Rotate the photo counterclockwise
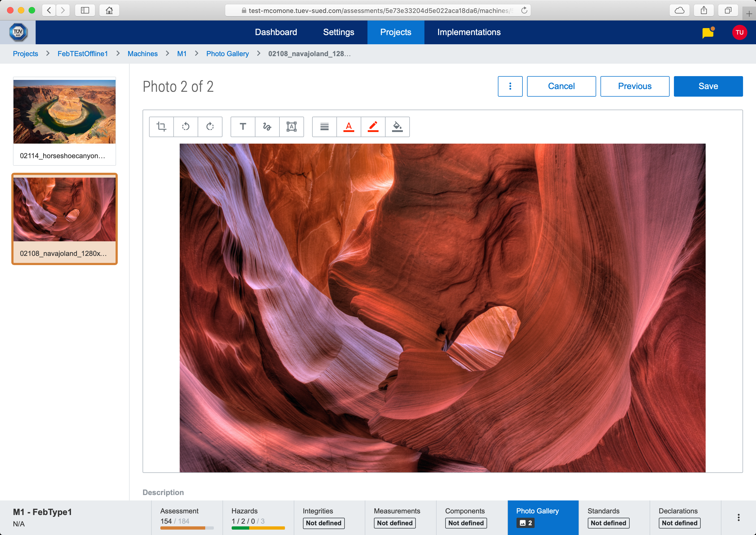Image resolution: width=756 pixels, height=535 pixels. (x=185, y=127)
